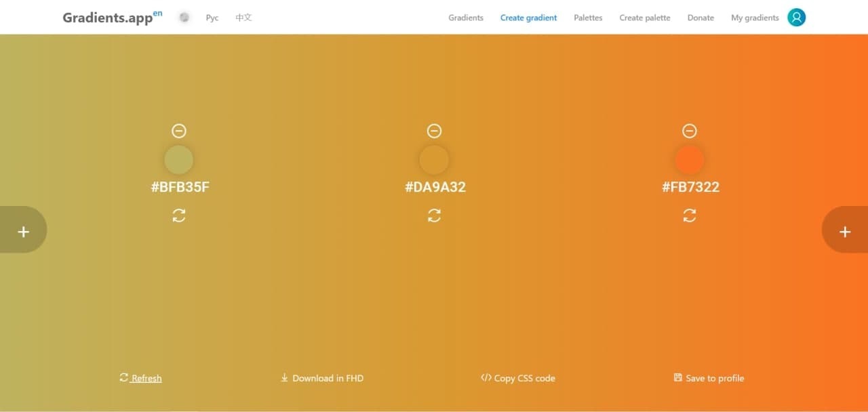Go to the Gradients page
Screen dimensions: 868x412
pos(466,18)
